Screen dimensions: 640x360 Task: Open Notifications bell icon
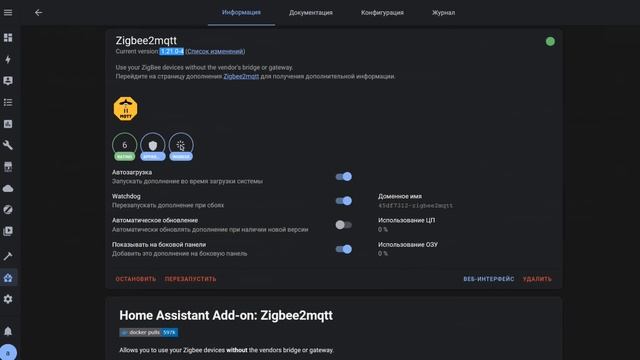point(8,331)
